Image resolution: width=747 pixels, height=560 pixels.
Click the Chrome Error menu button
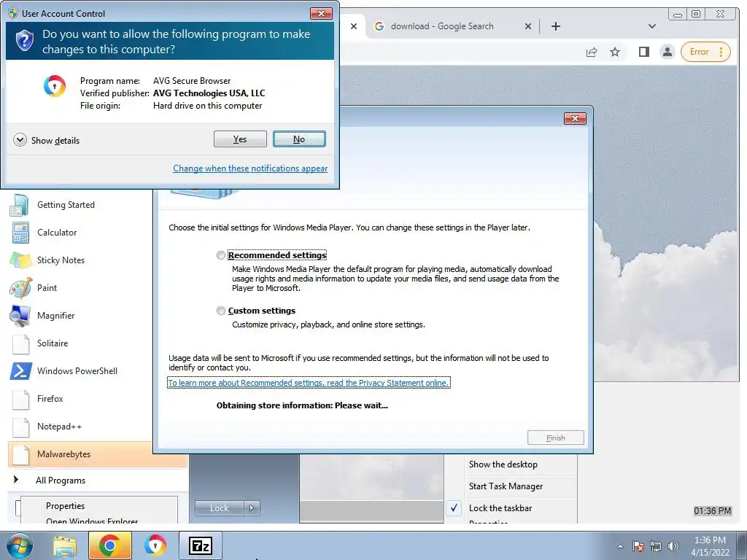click(706, 52)
